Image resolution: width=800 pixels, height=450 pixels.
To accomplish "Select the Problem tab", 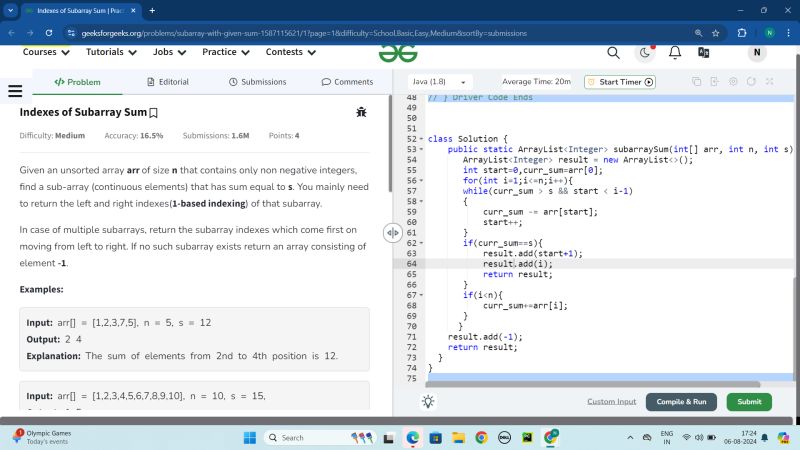I will [78, 82].
